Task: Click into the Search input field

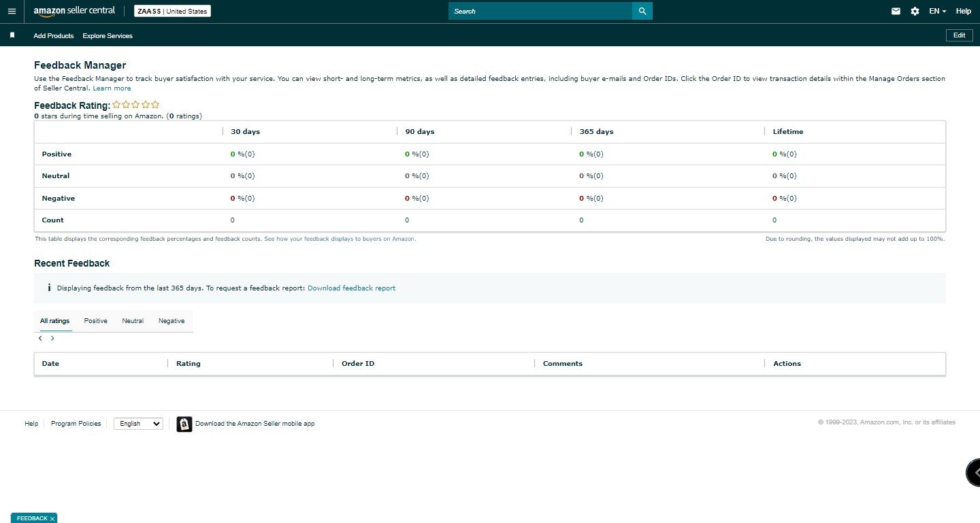Action: click(x=540, y=11)
